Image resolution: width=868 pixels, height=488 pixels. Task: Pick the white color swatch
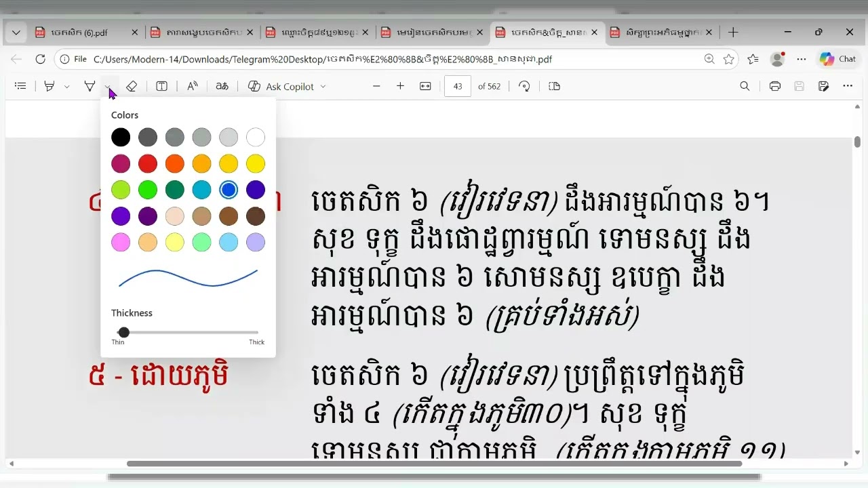[x=256, y=138]
